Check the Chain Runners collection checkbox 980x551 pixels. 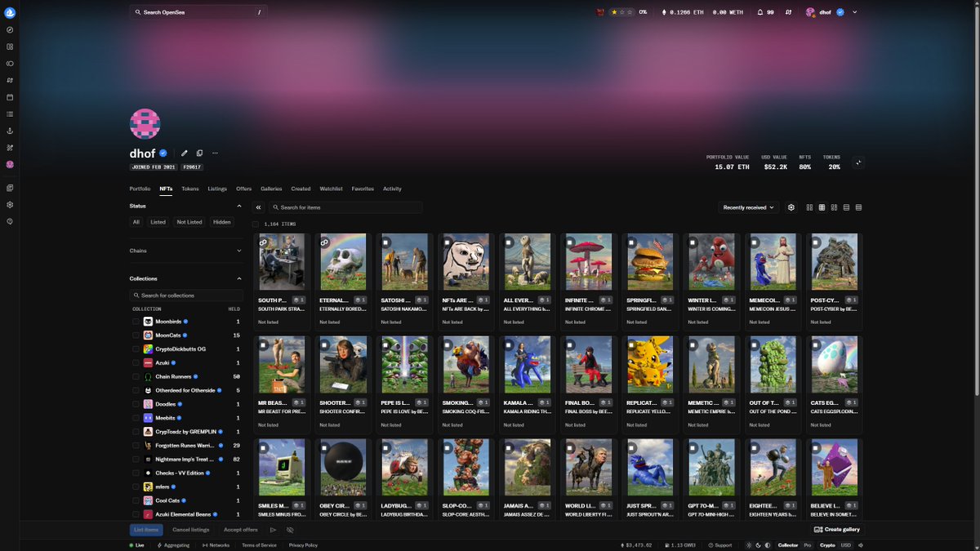136,376
